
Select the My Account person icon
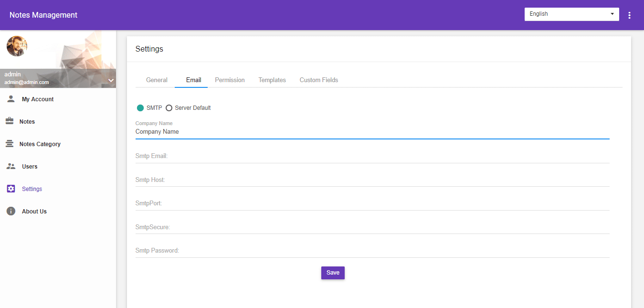point(11,98)
